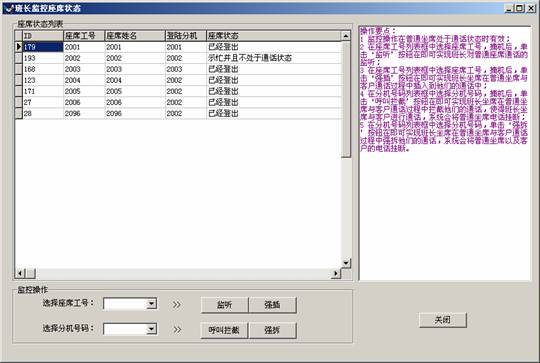540x363 pixels.
Task: Click the 示忙并且不处于通话状态 status cell
Action: point(274,58)
